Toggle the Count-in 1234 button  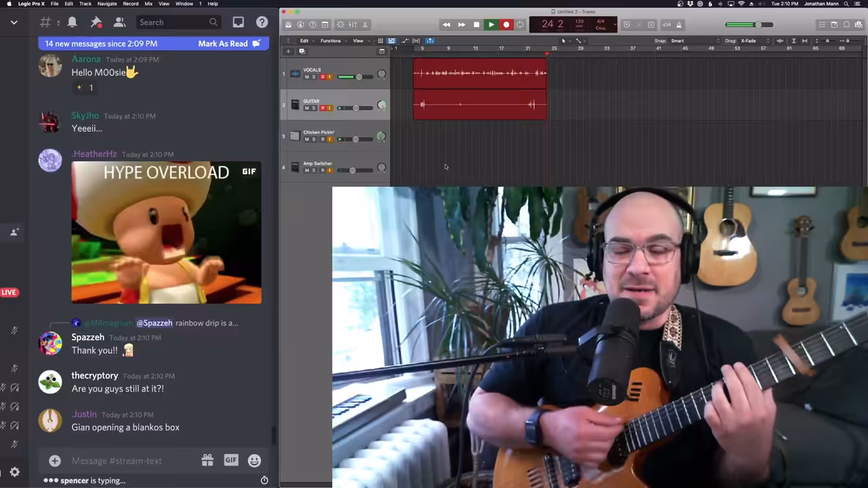pos(667,24)
